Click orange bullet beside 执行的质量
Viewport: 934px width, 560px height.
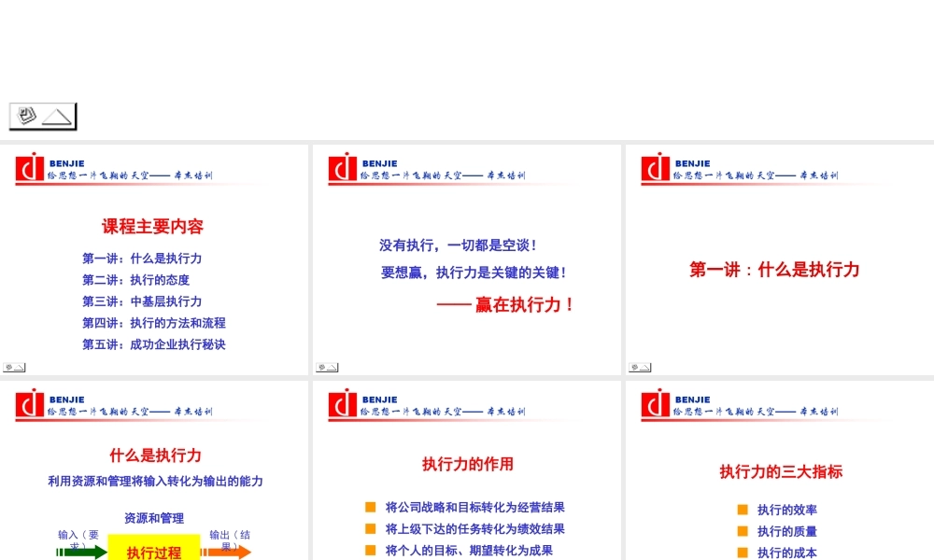(743, 531)
